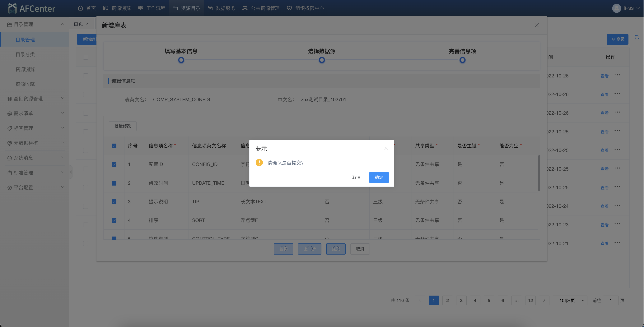Check the background checkbox of the 2022-10-21 row
Image resolution: width=644 pixels, height=327 pixels.
pyautogui.click(x=86, y=243)
